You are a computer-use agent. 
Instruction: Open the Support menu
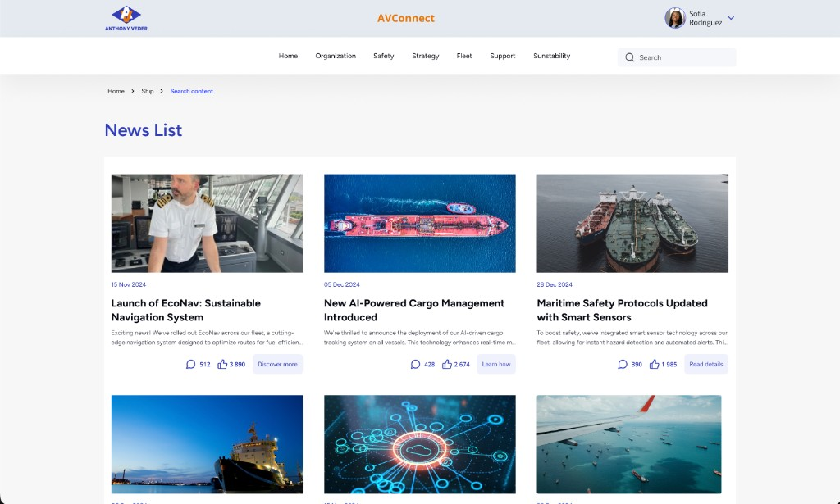[503, 56]
